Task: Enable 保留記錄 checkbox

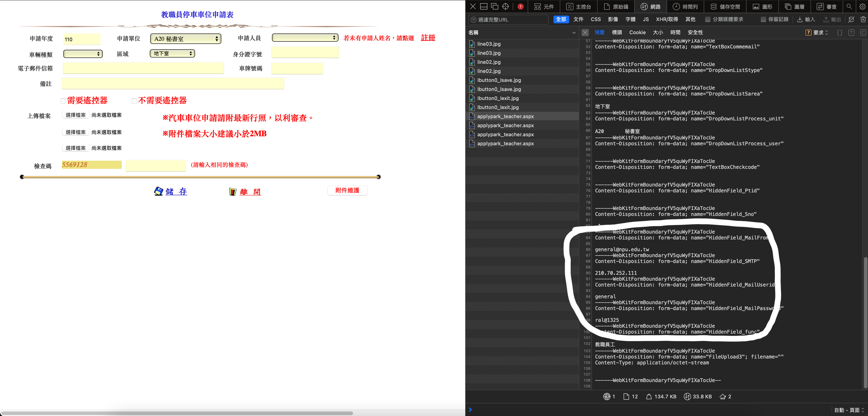Action: 763,19
